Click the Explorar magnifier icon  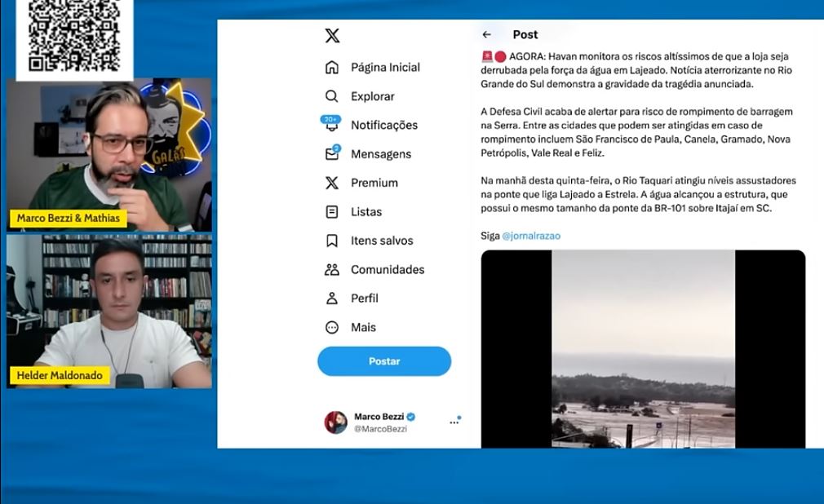click(331, 96)
